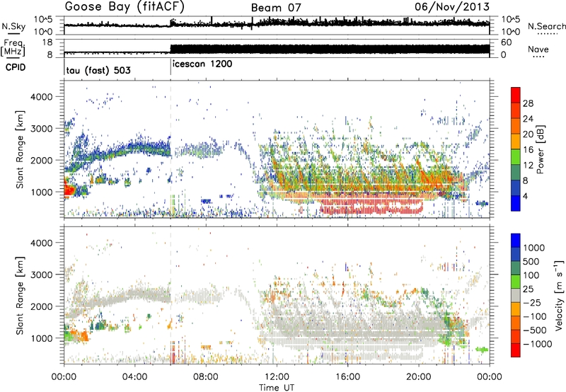Click the '24' tick on Power colorbar
This screenshot has height=392, width=566.
click(x=528, y=119)
